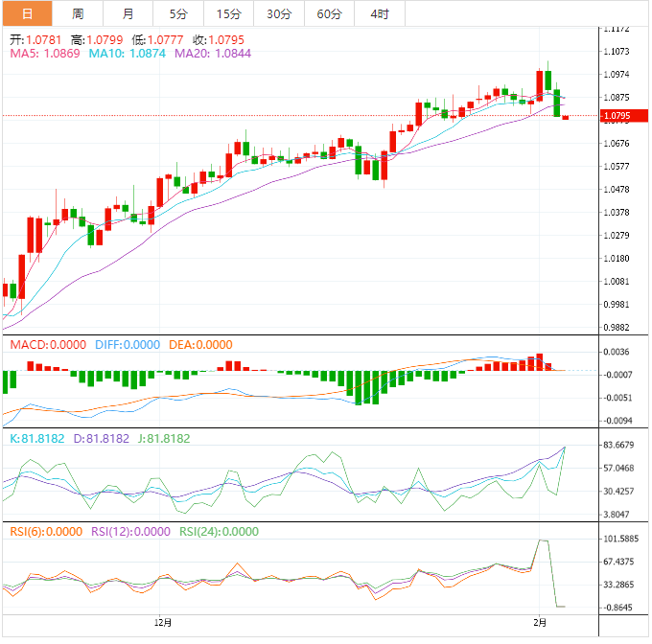The width and height of the screenshot is (652, 644).
Task: Switch to the 周 weekly tab
Action: [x=78, y=13]
